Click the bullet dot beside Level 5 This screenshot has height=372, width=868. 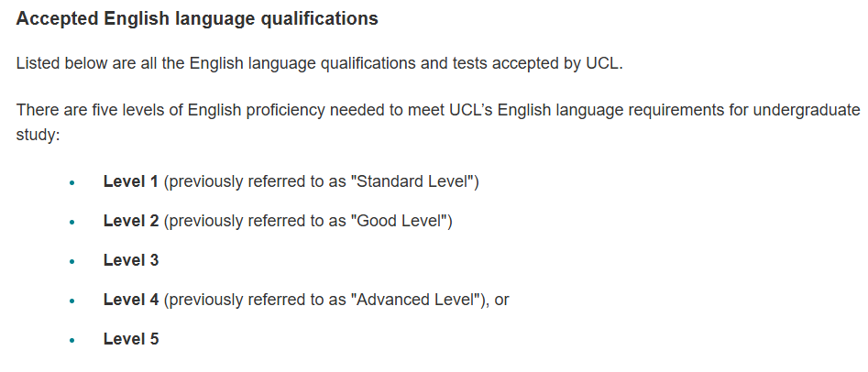click(71, 340)
